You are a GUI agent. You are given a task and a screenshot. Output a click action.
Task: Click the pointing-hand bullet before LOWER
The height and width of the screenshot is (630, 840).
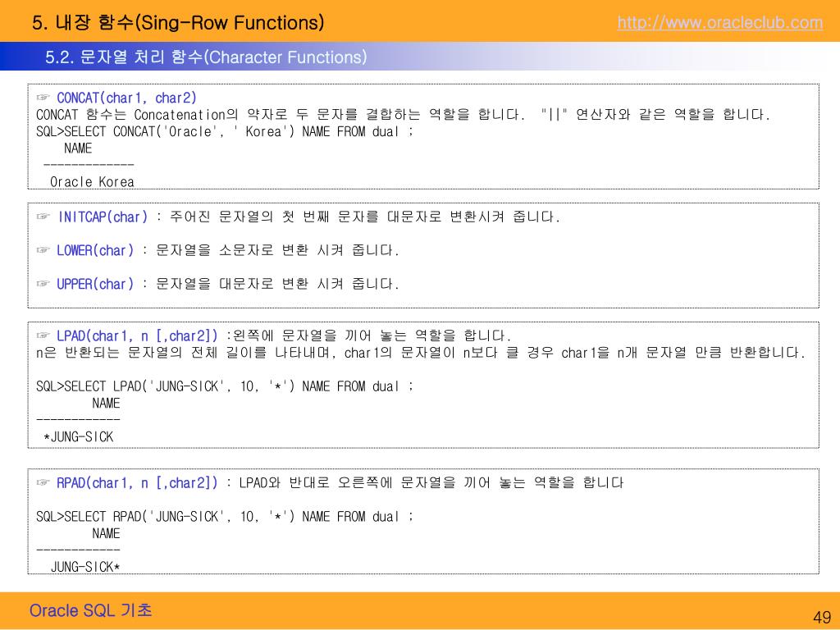[43, 249]
